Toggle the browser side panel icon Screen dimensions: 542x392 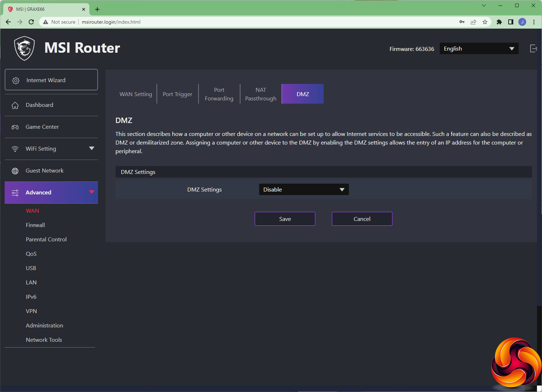(x=510, y=22)
